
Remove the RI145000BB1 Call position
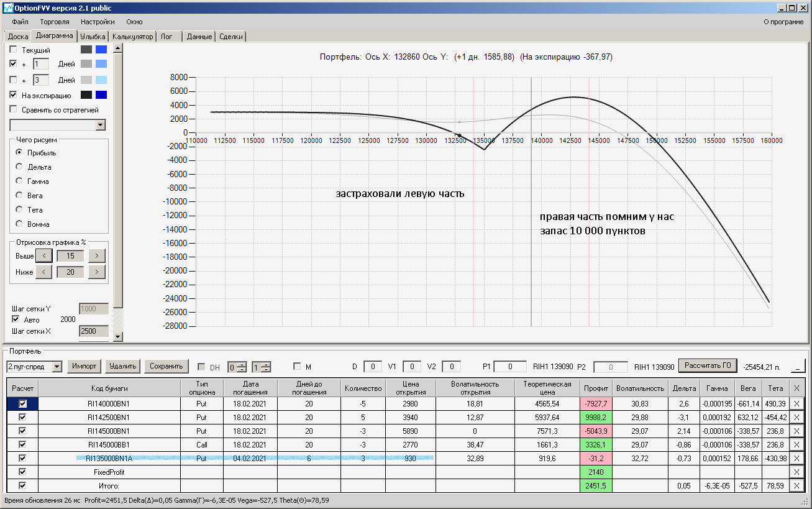click(797, 445)
